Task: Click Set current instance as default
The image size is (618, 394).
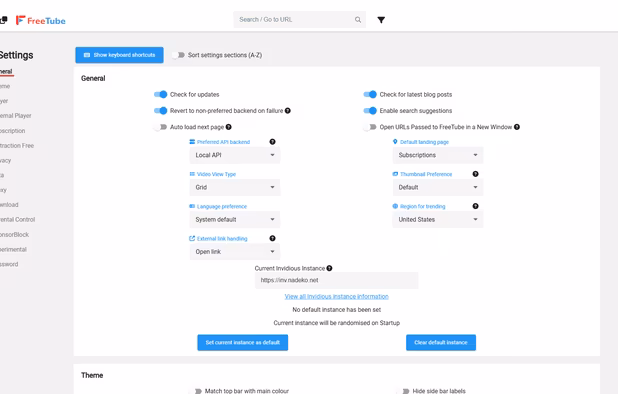Action: click(243, 342)
